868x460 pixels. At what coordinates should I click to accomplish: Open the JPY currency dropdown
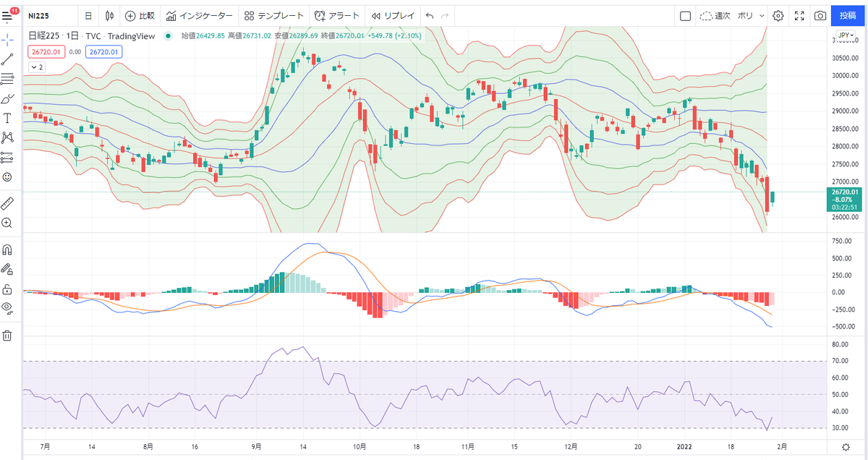coord(845,35)
